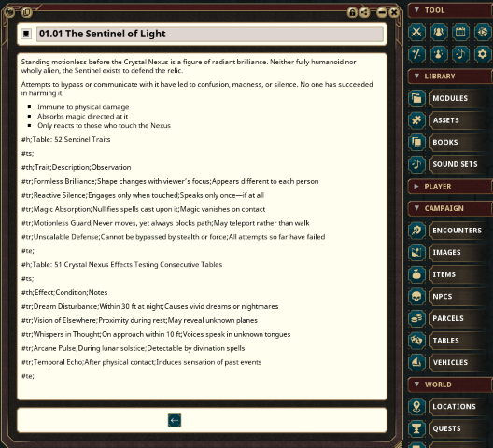Click the story title field

(x=210, y=34)
